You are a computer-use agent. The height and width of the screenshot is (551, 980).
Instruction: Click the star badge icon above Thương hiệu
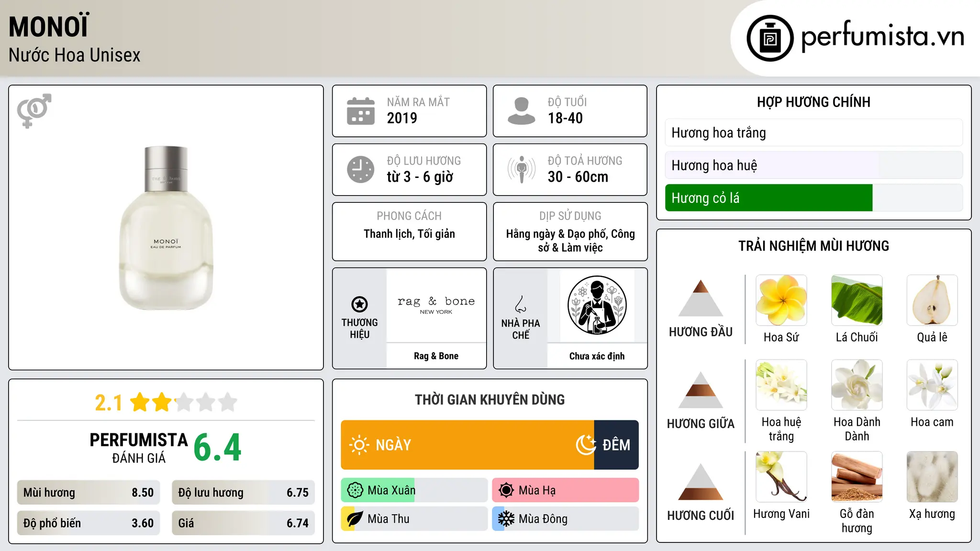pos(359,304)
